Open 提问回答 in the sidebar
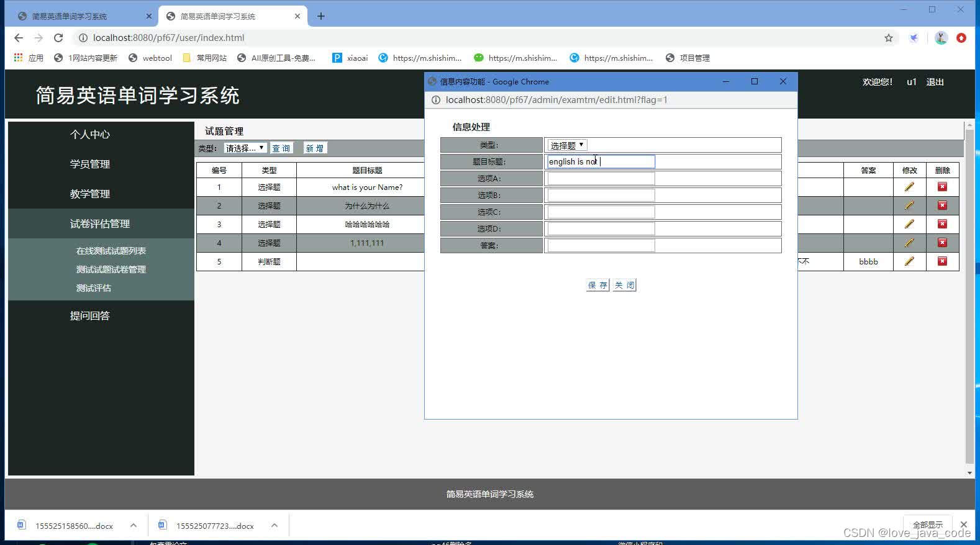 (x=89, y=315)
